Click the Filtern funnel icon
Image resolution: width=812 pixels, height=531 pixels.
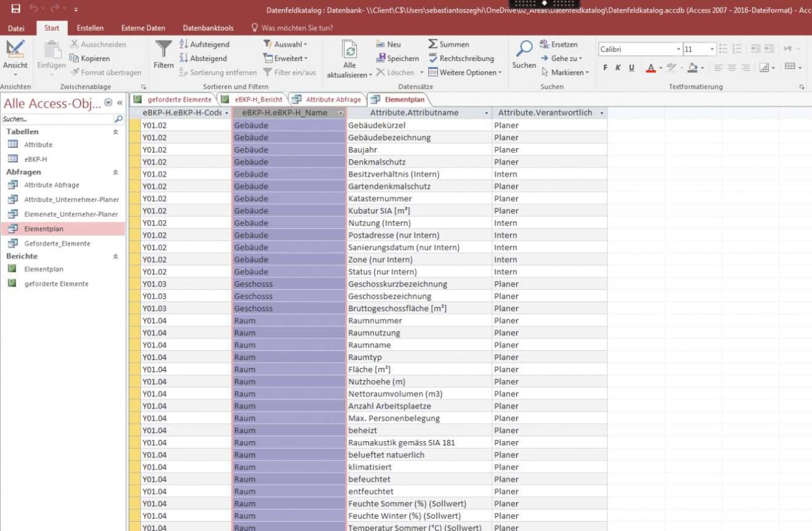pos(164,50)
